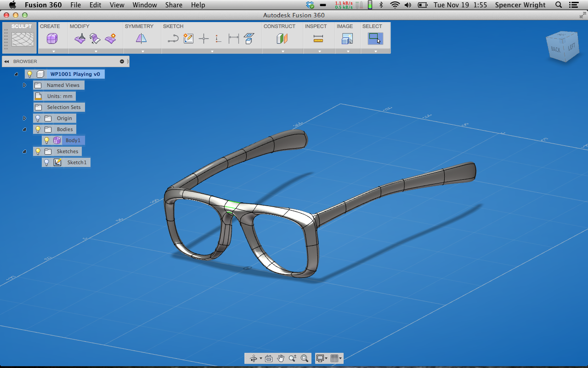This screenshot has height=368, width=588.
Task: Open the File menu
Action: 75,5
